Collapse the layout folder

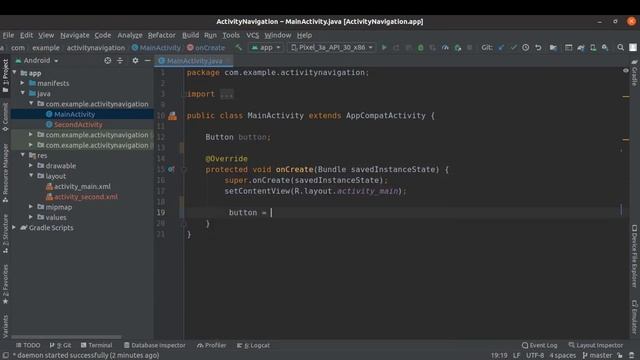(x=31, y=176)
